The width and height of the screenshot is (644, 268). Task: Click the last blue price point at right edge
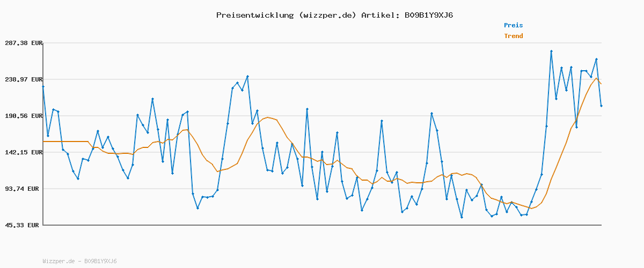(x=601, y=106)
